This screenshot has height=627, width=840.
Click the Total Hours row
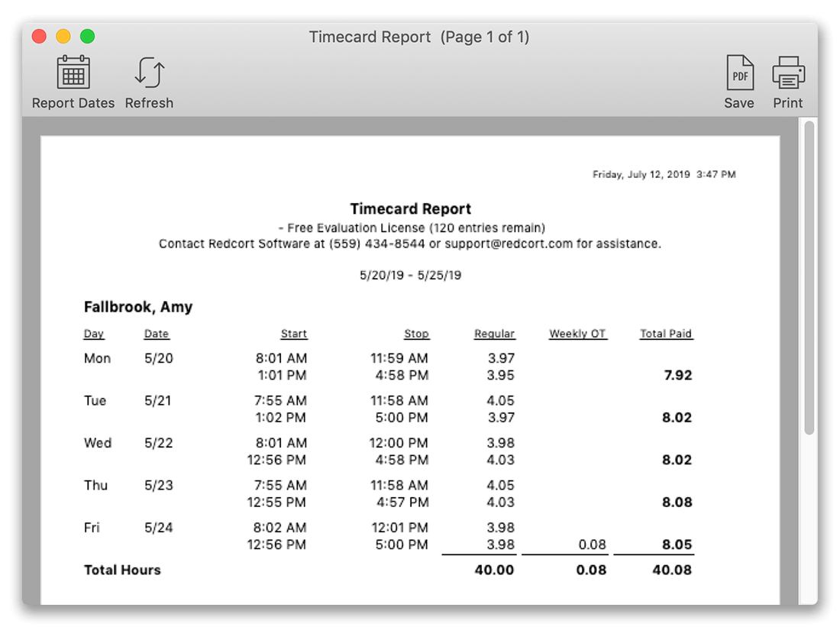click(122, 570)
